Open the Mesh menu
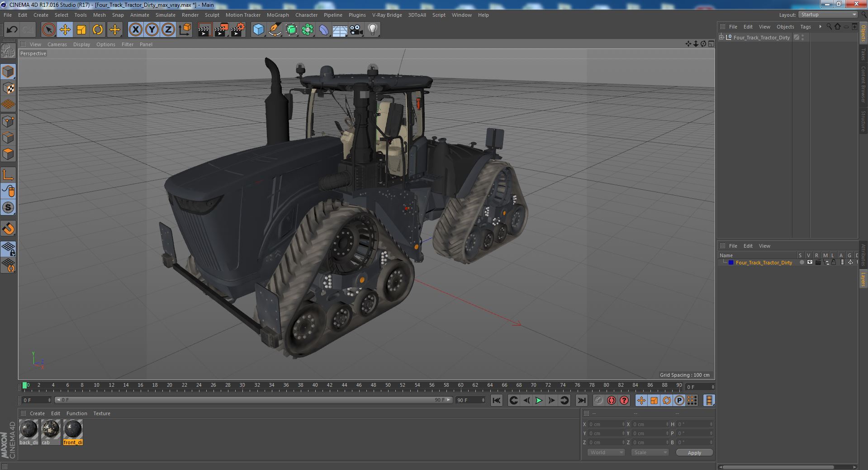 pos(99,15)
